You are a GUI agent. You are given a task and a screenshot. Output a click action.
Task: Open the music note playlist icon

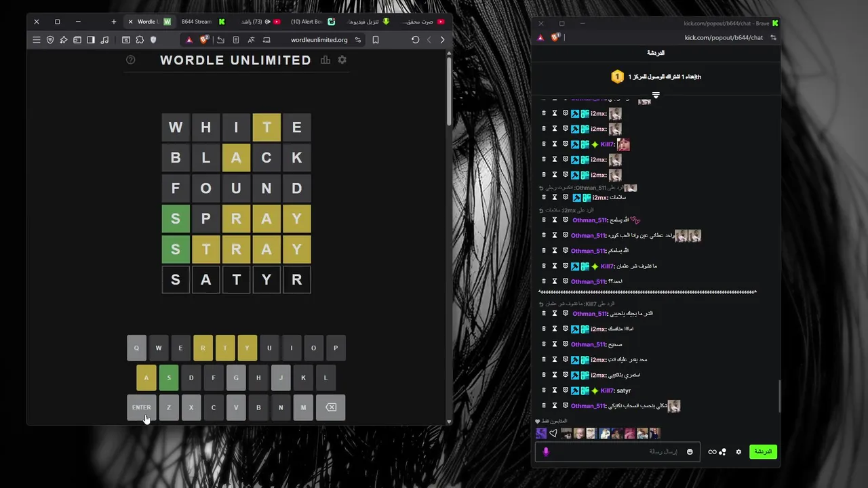104,40
